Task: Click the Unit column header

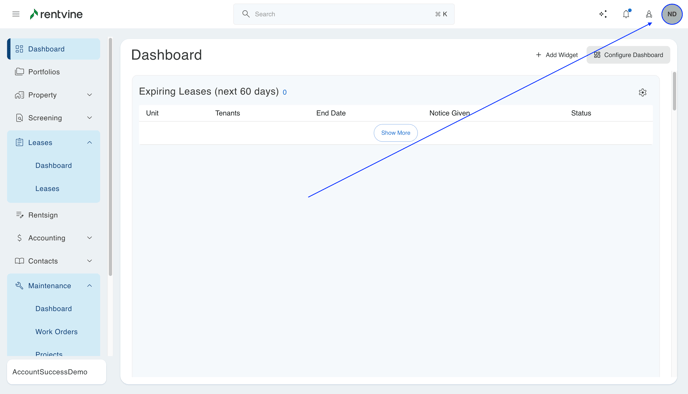Action: (152, 113)
